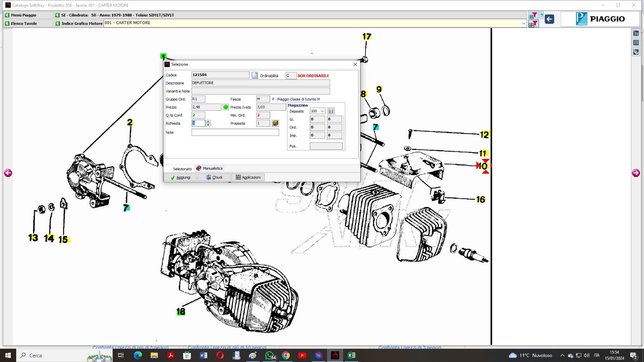
Task: Click the blue back arrow beside Piaggio logo
Action: (x=549, y=19)
